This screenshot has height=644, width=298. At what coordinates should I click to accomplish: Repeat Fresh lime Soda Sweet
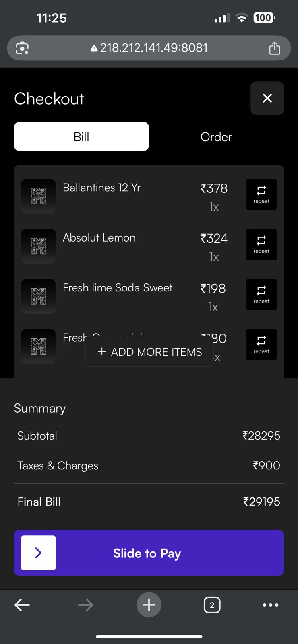pos(261,295)
